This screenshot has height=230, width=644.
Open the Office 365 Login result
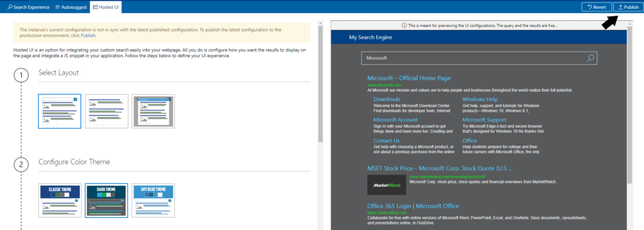click(x=413, y=205)
